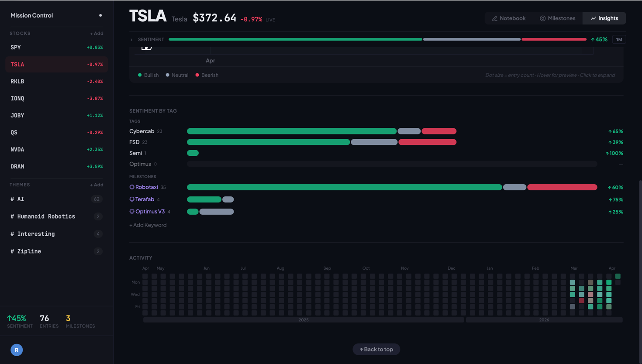Click the 60% Robotaxi sentiment value
The height and width of the screenshot is (364, 642).
(x=615, y=187)
